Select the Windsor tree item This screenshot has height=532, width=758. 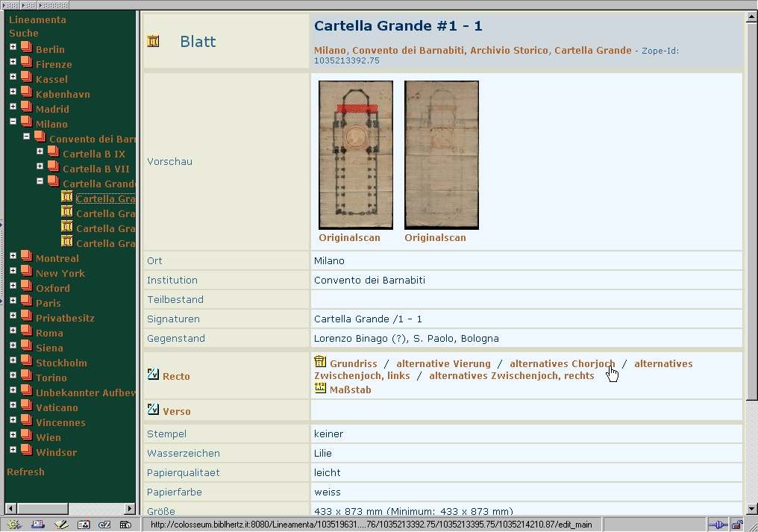tap(56, 452)
